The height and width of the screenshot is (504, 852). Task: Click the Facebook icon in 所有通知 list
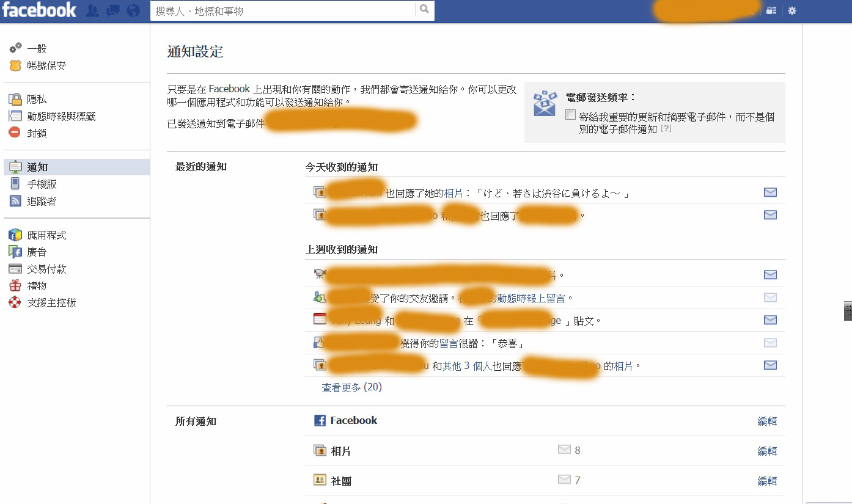(x=320, y=420)
